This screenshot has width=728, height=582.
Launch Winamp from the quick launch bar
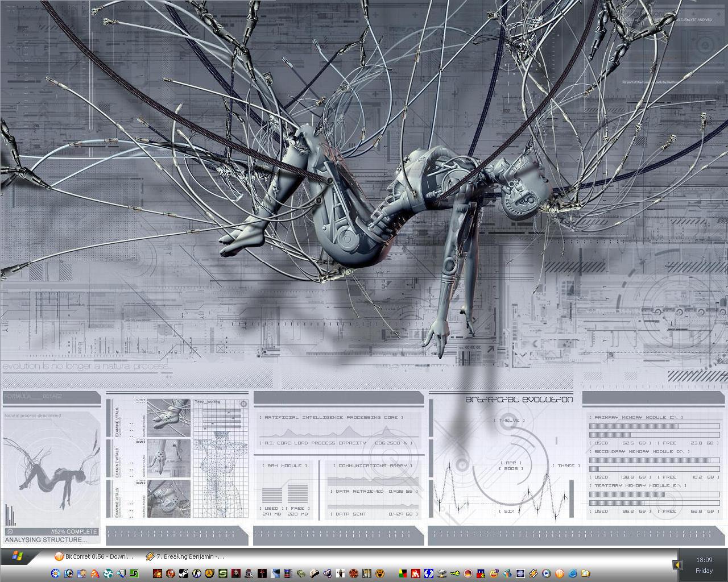533,573
